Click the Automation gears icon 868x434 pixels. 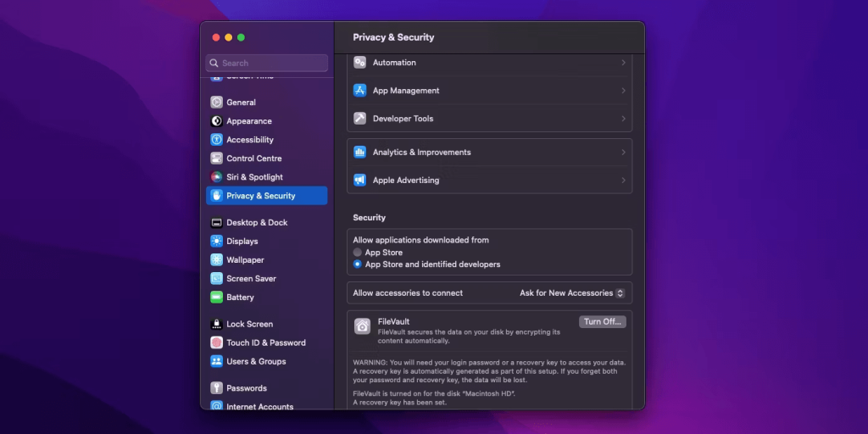tap(359, 63)
